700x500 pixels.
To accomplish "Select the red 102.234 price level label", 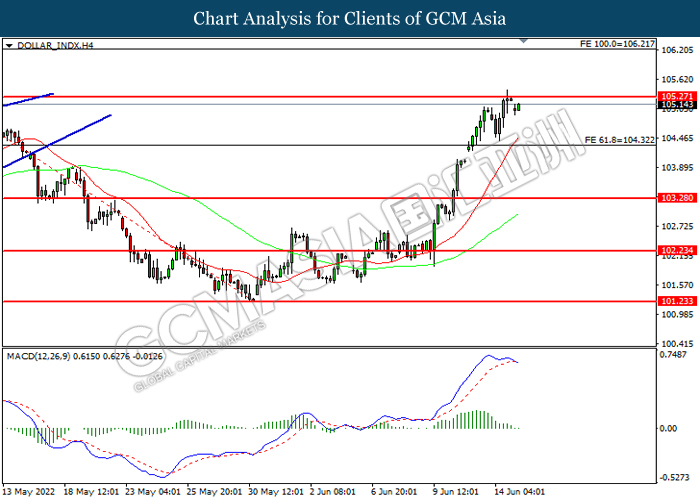I will click(677, 250).
